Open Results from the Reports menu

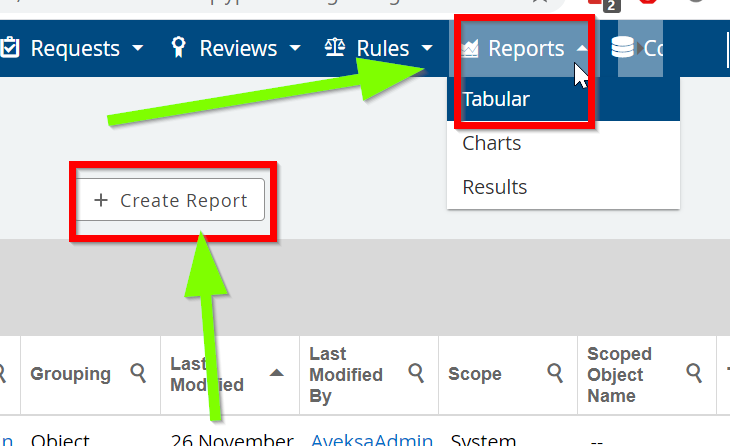(x=495, y=187)
